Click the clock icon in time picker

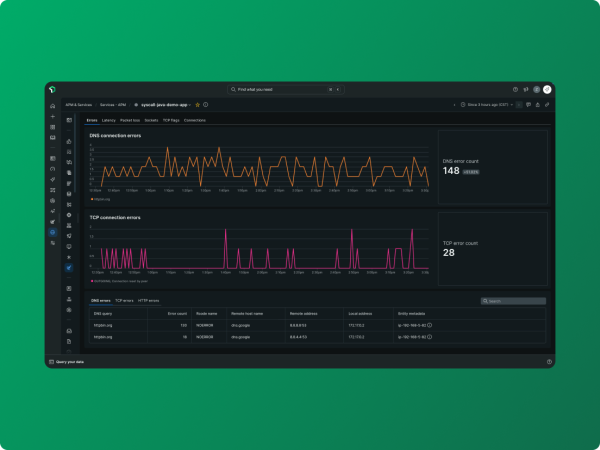[x=463, y=105]
